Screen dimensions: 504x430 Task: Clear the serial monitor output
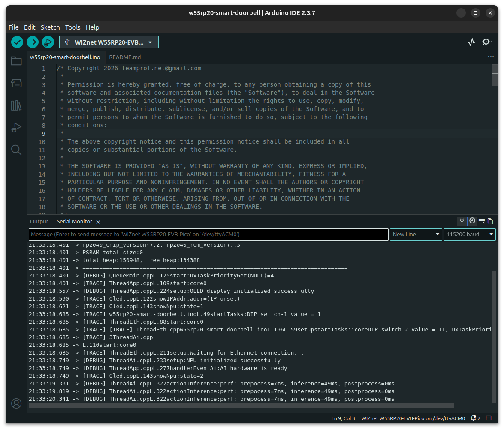(x=482, y=221)
